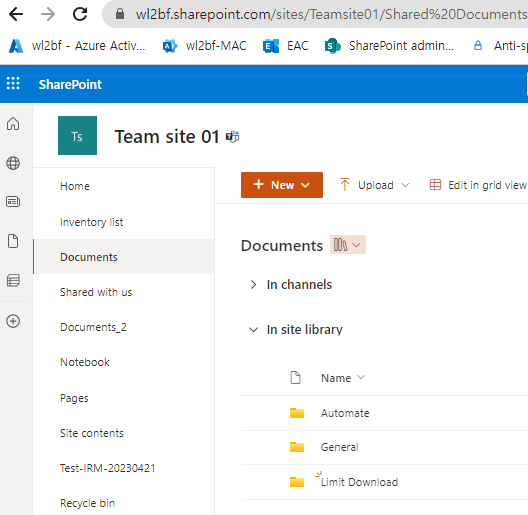The width and height of the screenshot is (528, 515).
Task: Click the Home icon in app bar
Action: click(x=13, y=124)
